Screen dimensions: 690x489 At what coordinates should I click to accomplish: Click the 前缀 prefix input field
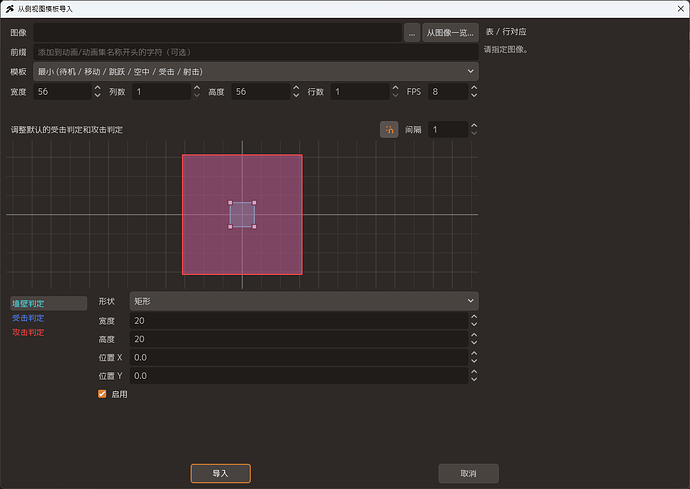(x=256, y=52)
